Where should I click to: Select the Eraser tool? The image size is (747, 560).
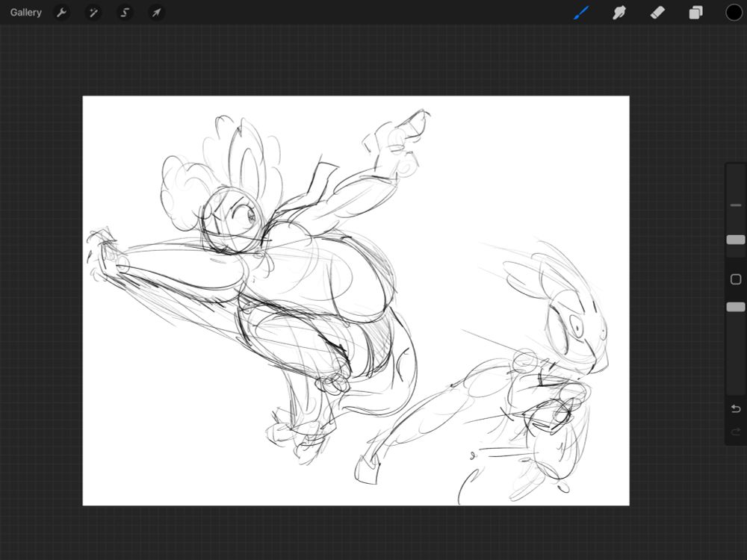[x=657, y=13]
